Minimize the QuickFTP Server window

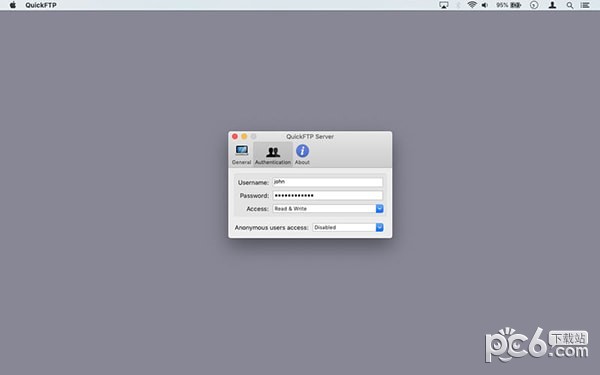tap(244, 136)
